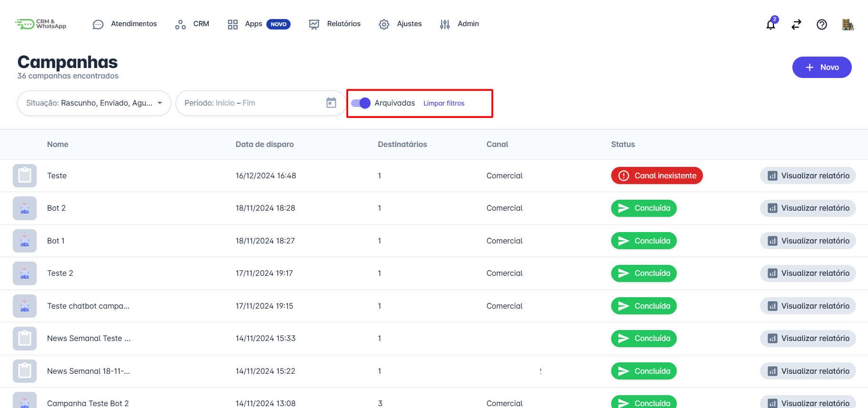Click the company building icon

coord(848,25)
